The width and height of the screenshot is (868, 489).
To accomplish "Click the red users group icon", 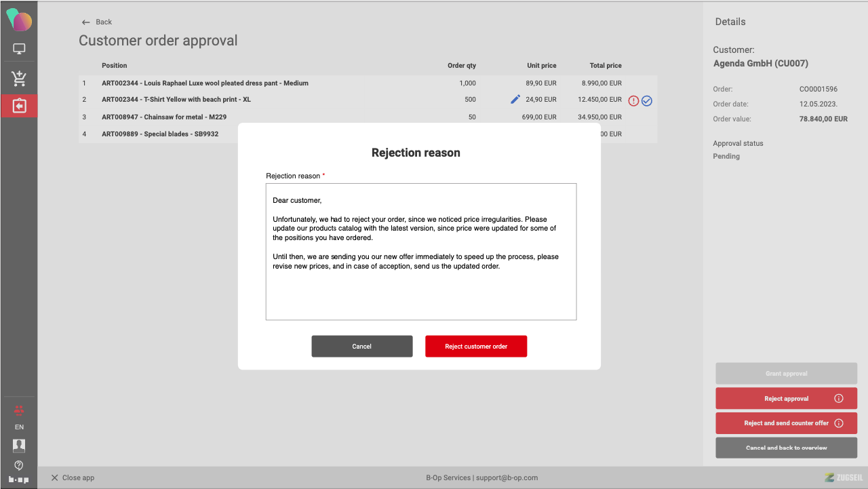I will (19, 410).
